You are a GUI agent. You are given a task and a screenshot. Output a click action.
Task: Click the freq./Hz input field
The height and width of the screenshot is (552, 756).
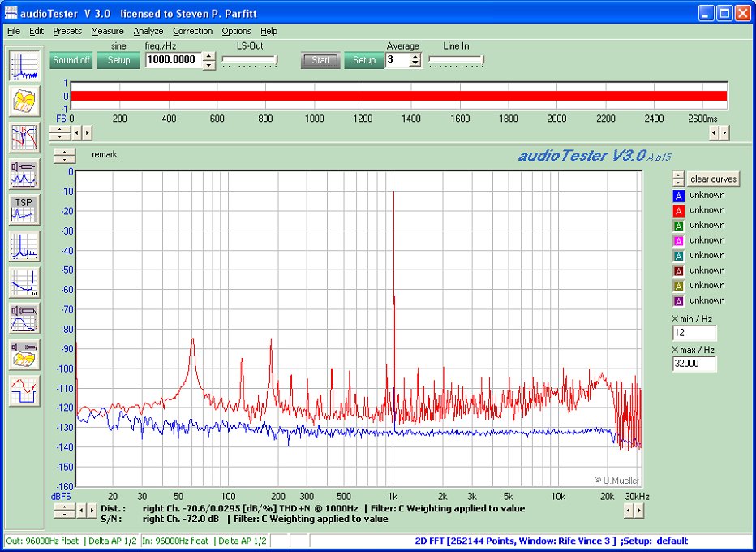tap(174, 59)
